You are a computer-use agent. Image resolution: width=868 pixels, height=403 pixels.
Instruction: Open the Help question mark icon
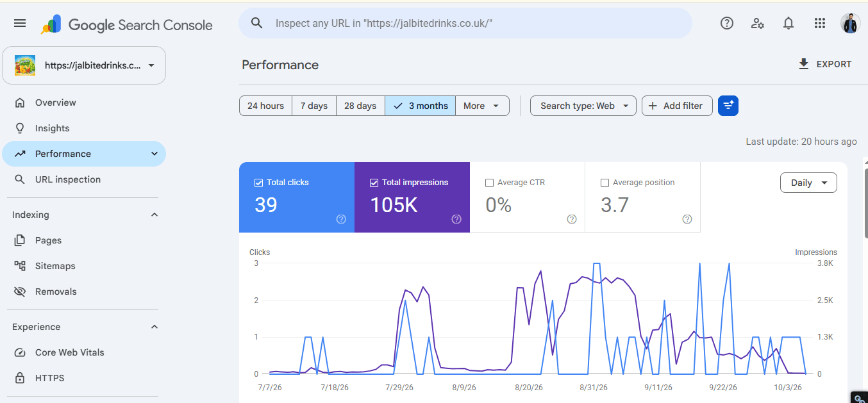point(727,23)
